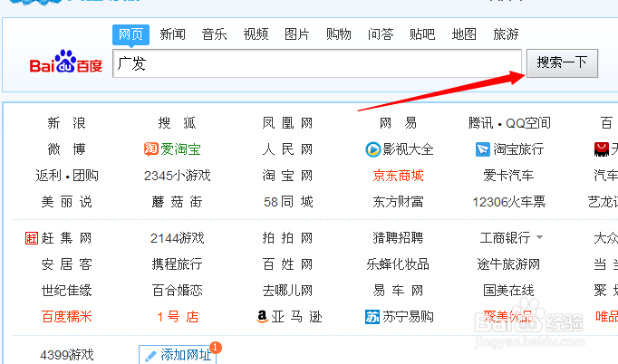Visit the 世纪佳缘 link
Image resolution: width=618 pixels, height=364 pixels.
point(67,291)
